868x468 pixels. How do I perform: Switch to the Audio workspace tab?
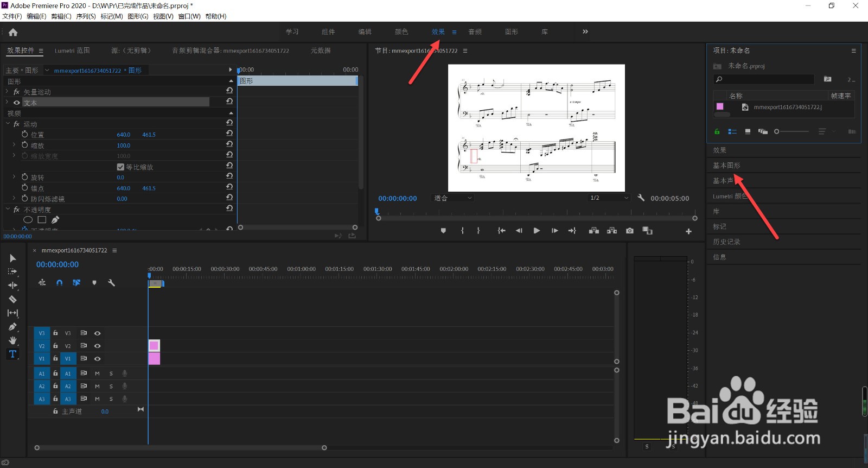[475, 31]
